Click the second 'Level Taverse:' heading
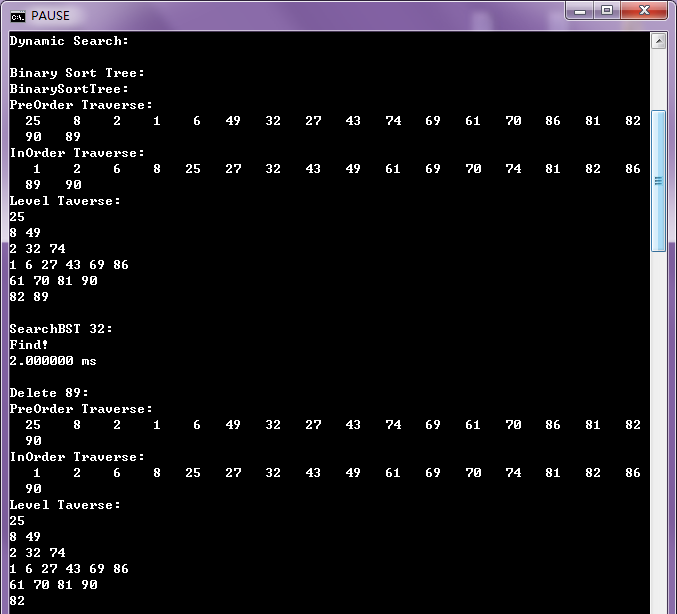The height and width of the screenshot is (614, 677). (x=65, y=505)
